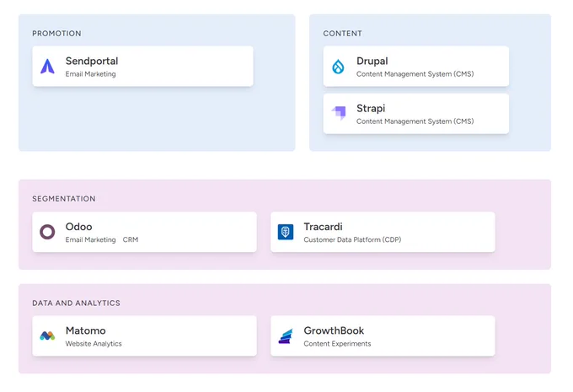Select Customer Data Platform (CDP) tag

(352, 239)
